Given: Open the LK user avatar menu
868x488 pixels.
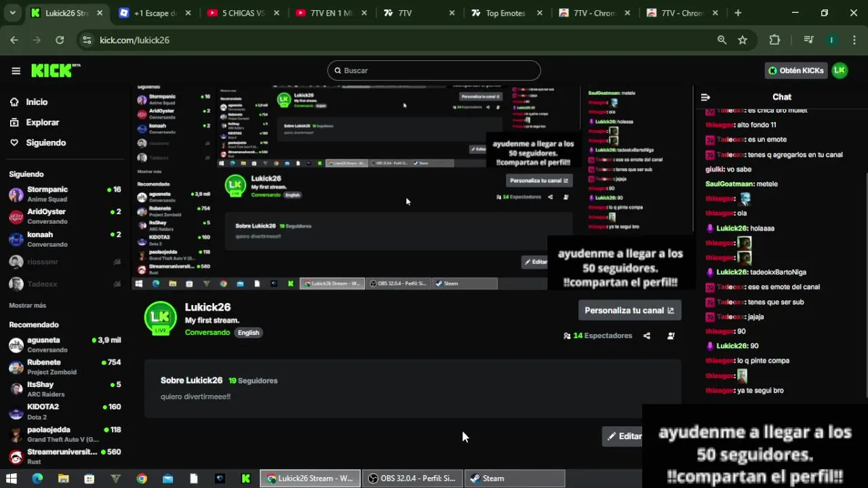Looking at the screenshot, I should point(840,70).
